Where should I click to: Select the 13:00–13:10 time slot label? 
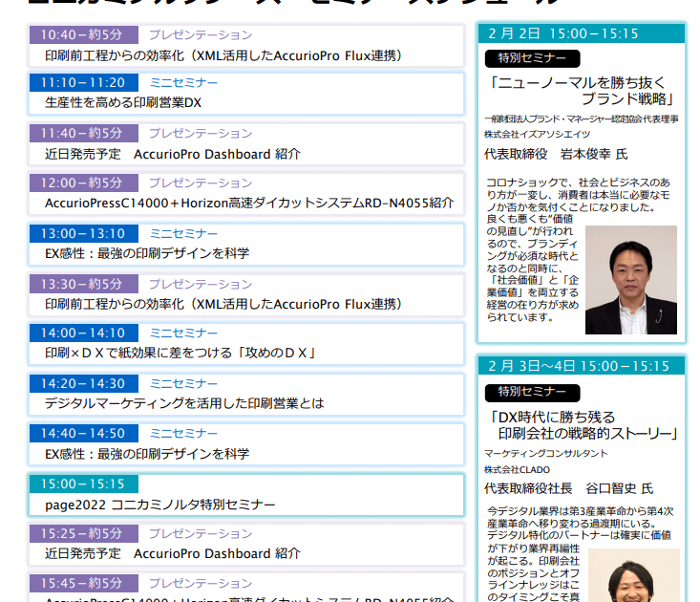point(83,233)
